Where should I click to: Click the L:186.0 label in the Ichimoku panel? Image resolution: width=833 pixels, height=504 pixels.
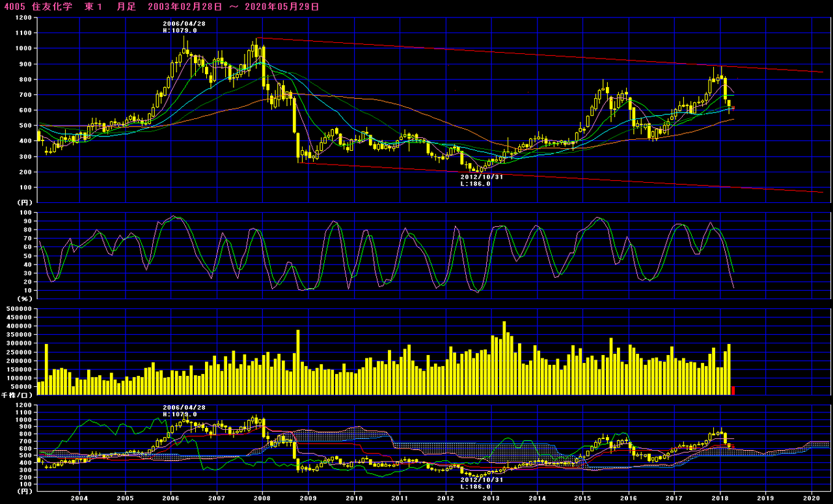point(476,486)
